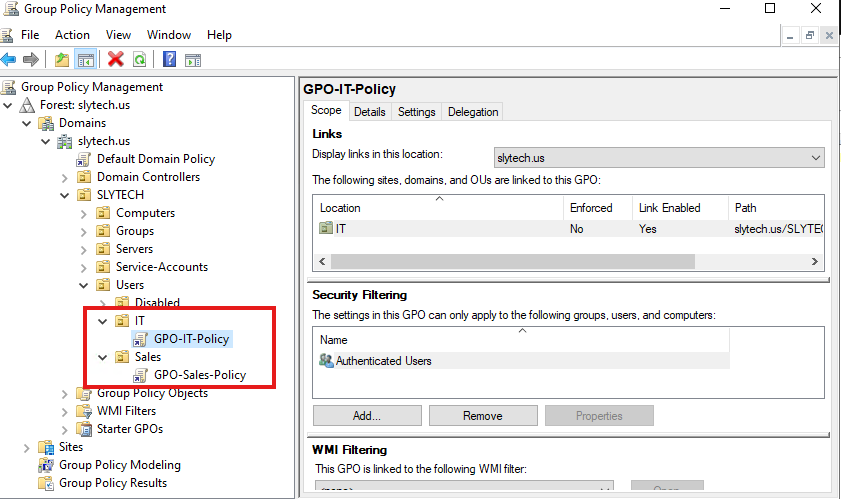Viewport: 841px width, 499px height.
Task: Select the Disabled OU in the tree
Action: tap(157, 303)
